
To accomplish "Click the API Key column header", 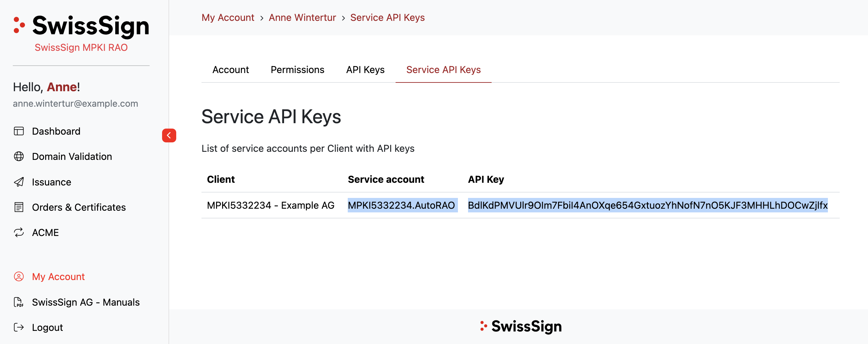I will pos(486,179).
